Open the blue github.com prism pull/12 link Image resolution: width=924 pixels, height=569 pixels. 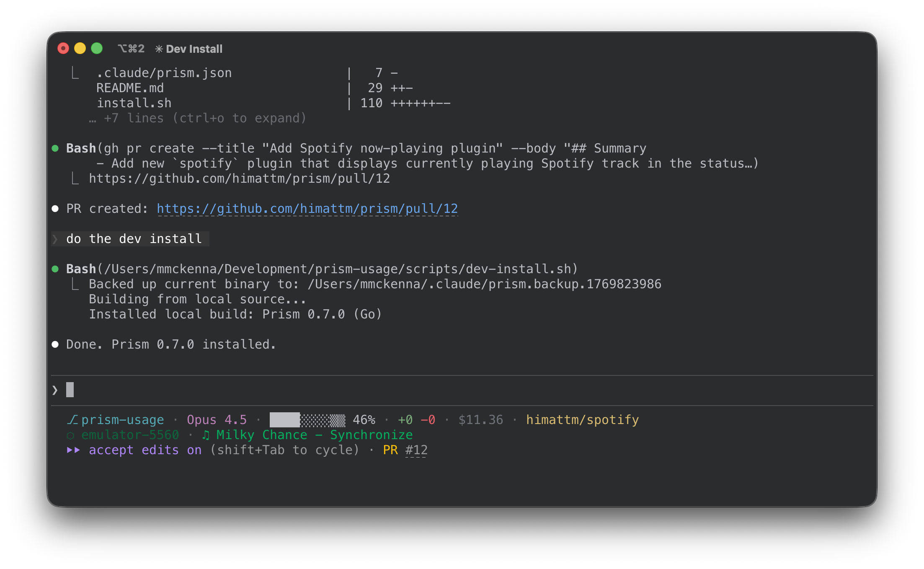[x=307, y=209]
